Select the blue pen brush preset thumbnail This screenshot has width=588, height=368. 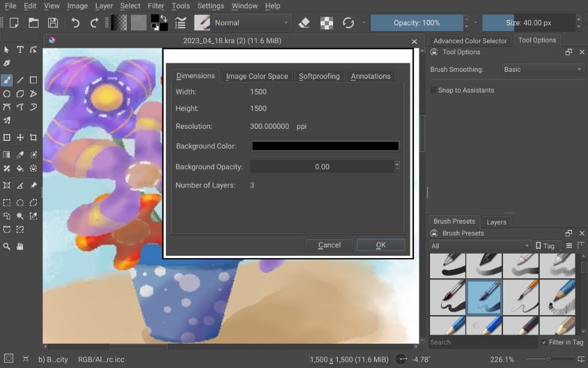(x=483, y=297)
